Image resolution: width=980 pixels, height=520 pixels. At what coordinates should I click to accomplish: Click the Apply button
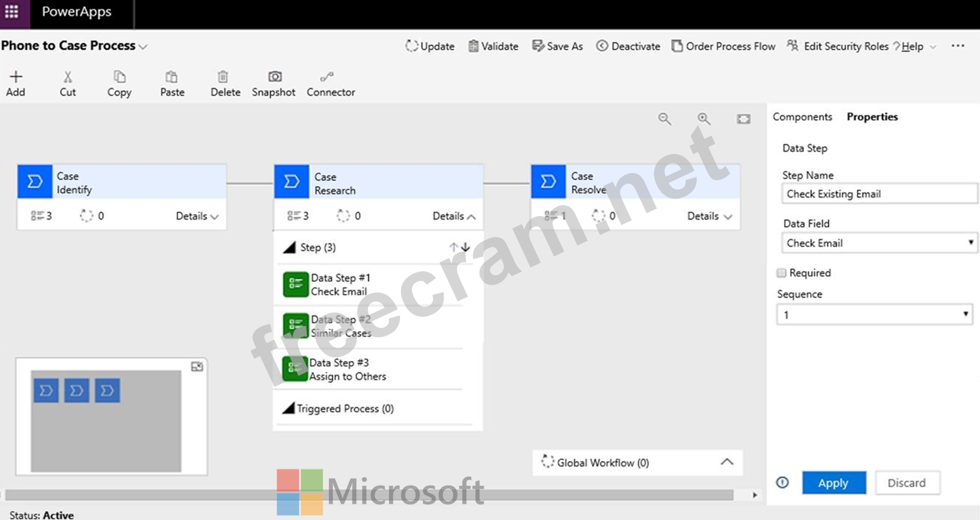click(833, 483)
